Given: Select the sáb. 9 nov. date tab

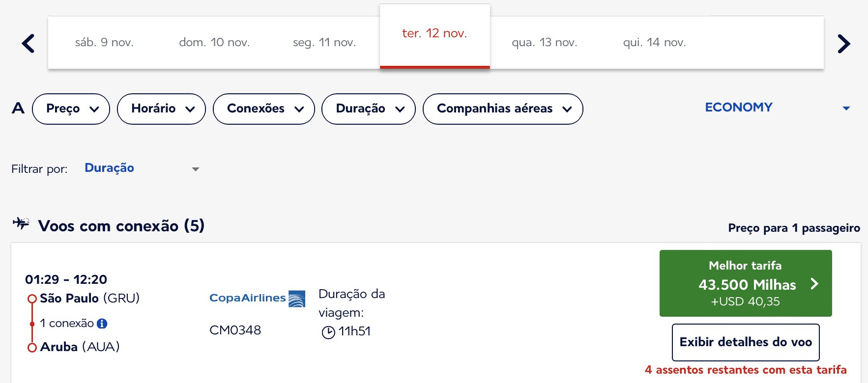Looking at the screenshot, I should [104, 42].
